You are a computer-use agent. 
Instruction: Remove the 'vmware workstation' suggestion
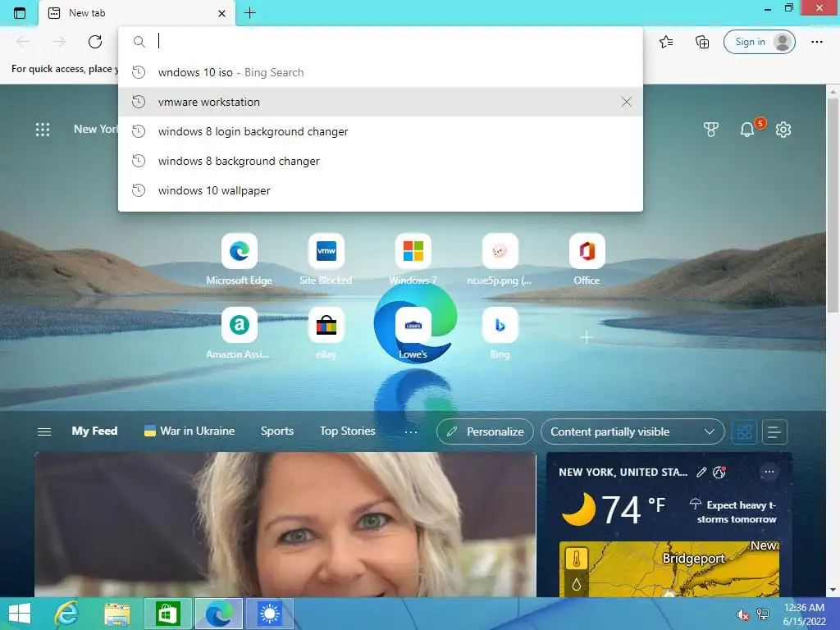[x=626, y=102]
